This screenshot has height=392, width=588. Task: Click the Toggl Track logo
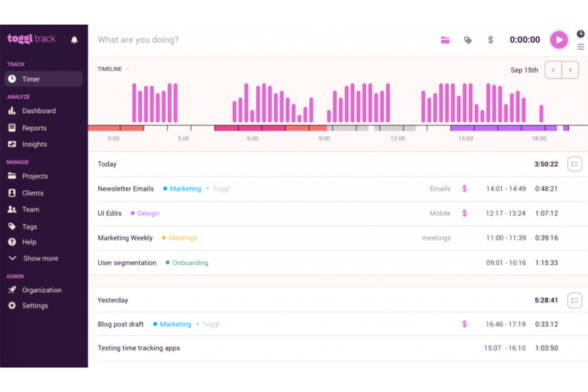[31, 39]
